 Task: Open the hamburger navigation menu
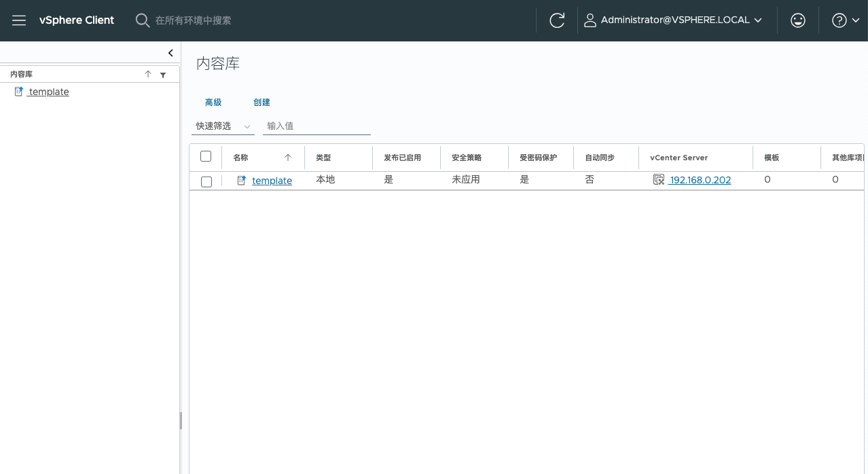[19, 20]
